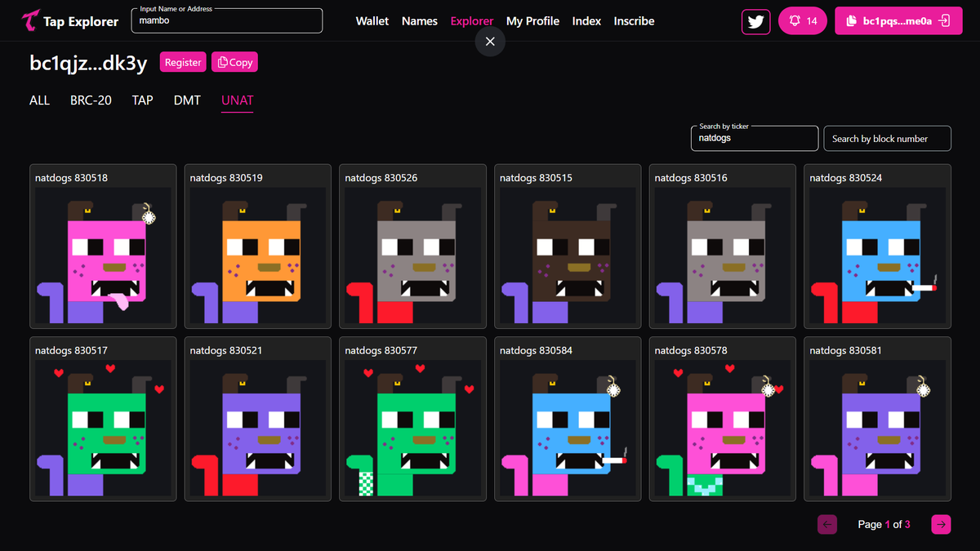Open the Explorer menu item
The height and width of the screenshot is (551, 980).
coord(472,21)
